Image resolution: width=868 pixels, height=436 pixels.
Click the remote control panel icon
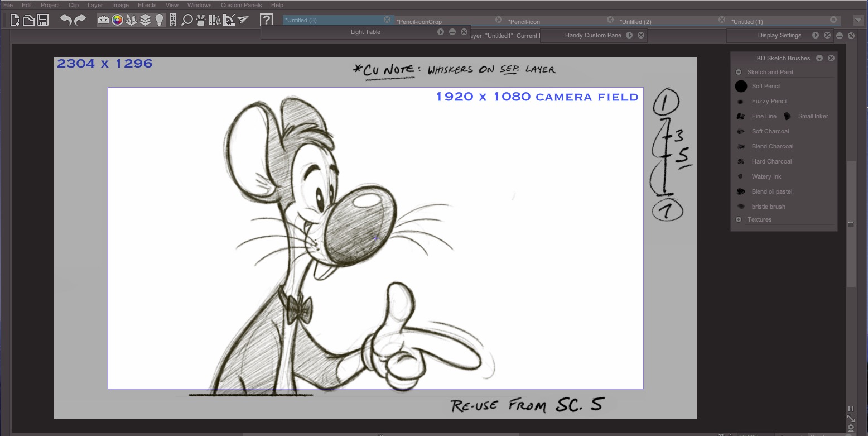click(x=173, y=20)
